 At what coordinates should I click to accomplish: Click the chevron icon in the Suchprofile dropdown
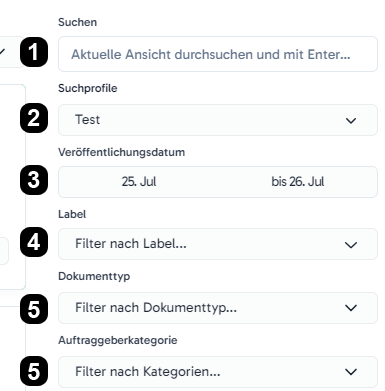(x=351, y=120)
